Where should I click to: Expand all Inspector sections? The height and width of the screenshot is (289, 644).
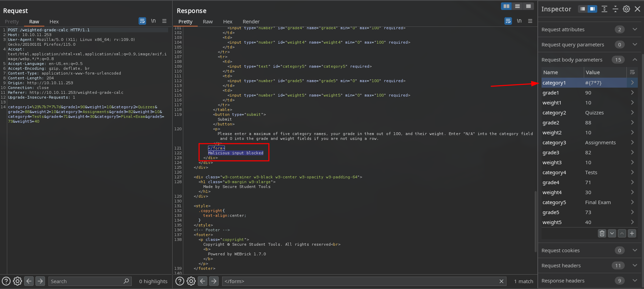click(x=604, y=9)
